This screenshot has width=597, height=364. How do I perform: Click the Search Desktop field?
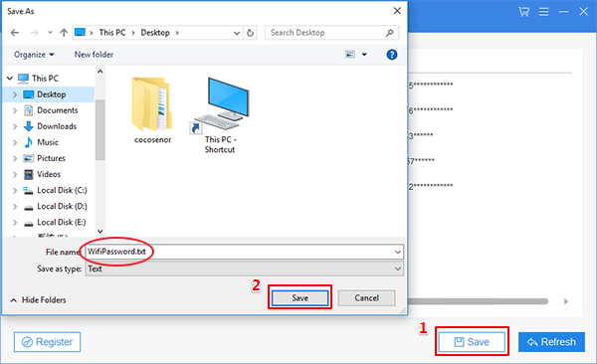(331, 33)
